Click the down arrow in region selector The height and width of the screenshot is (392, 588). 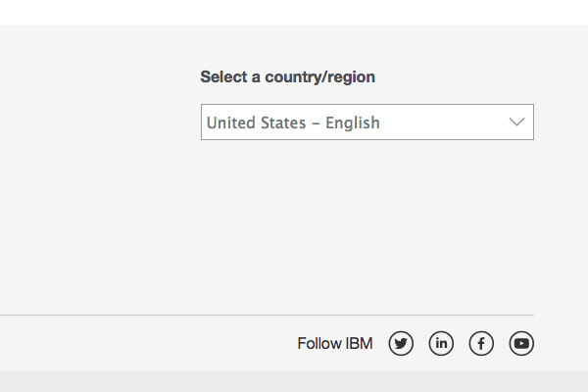tap(517, 122)
